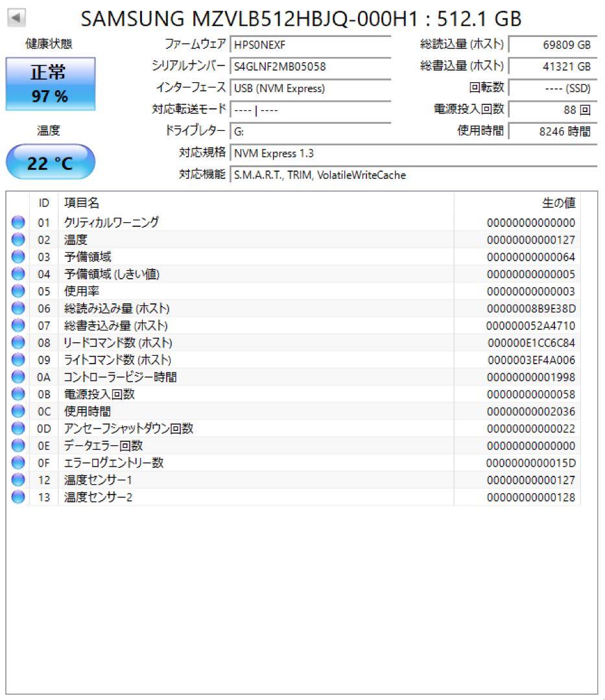Screen dimensions: 605x700
Task: Click raw value 000000052A4710
Action: (x=531, y=326)
